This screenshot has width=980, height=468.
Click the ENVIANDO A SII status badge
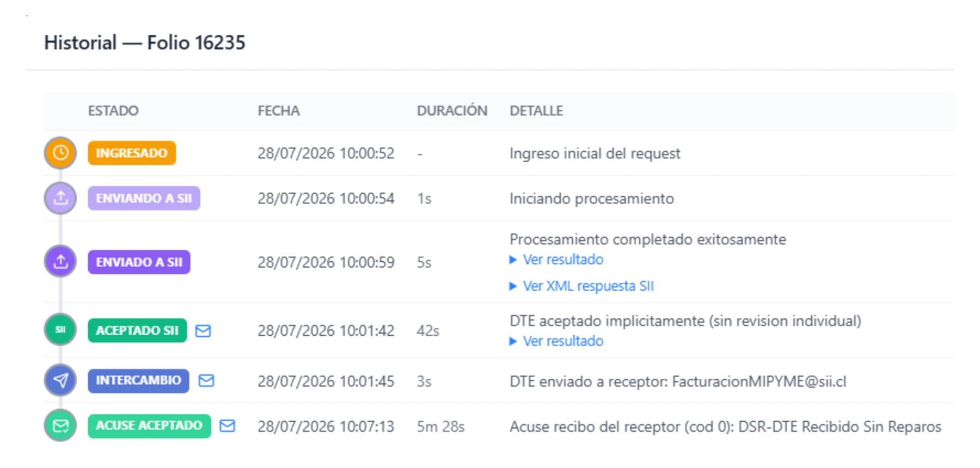click(x=144, y=198)
